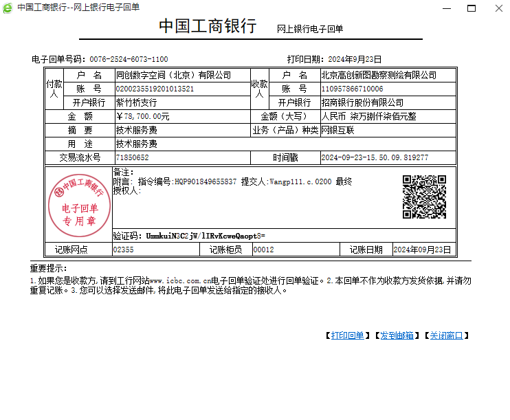Click the 用途 value 技术服务费
The width and height of the screenshot is (510, 420).
pos(137,144)
